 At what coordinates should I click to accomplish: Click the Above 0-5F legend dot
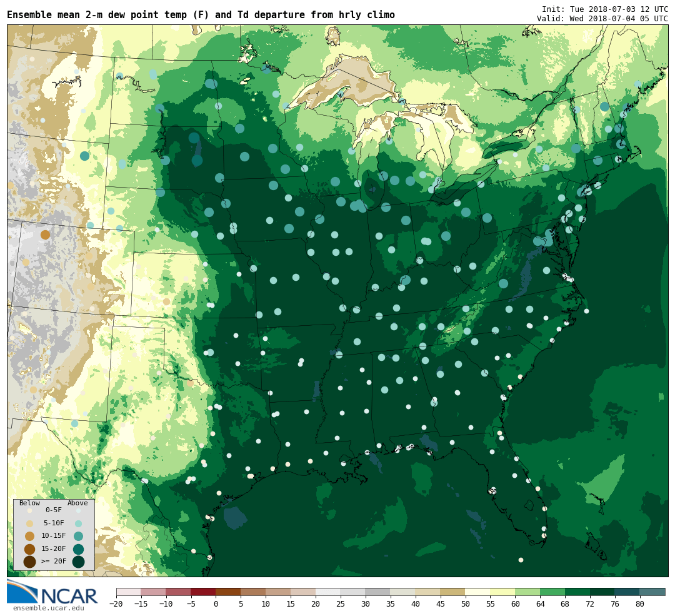tap(78, 510)
